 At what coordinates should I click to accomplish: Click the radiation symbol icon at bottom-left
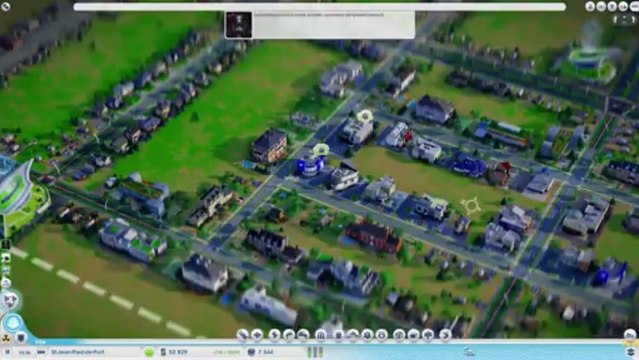pos(6,338)
